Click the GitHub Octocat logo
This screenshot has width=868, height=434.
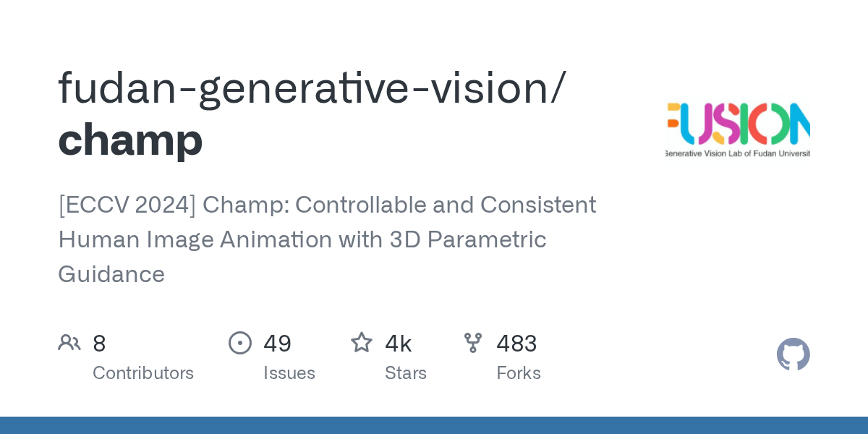tap(793, 354)
